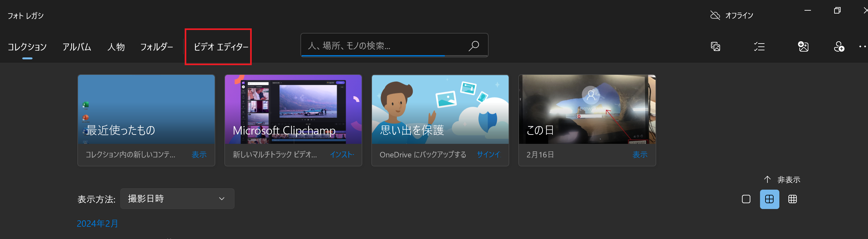Click the install link for Microsoft Clipchamp

(342, 155)
